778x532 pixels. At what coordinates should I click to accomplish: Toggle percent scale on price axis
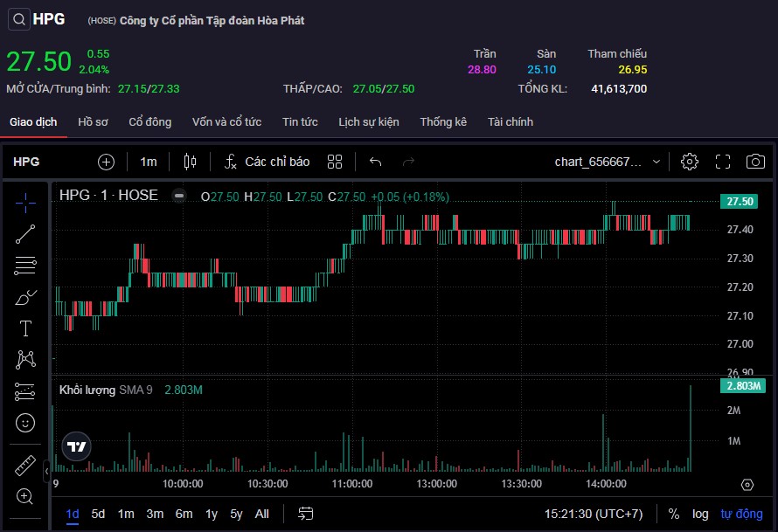pos(674,514)
